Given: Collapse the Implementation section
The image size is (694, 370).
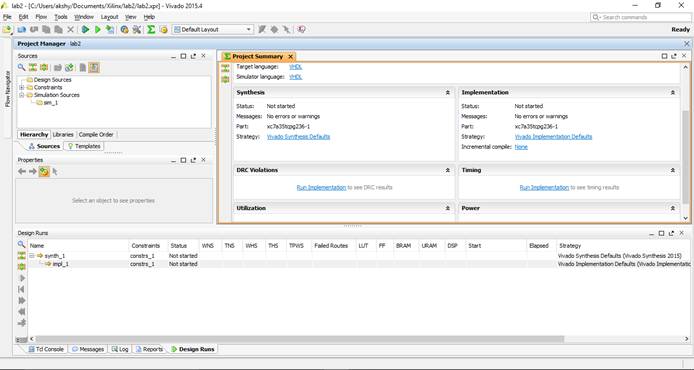Looking at the screenshot, I should (x=673, y=92).
